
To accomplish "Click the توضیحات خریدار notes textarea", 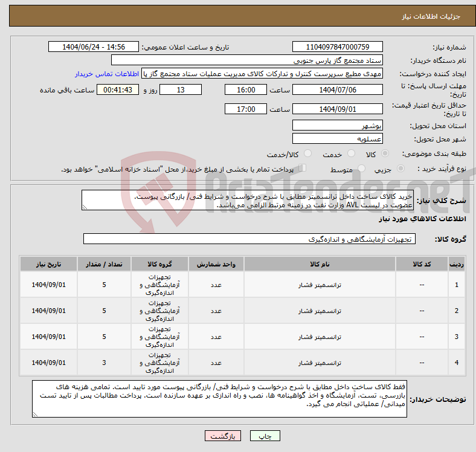I will pos(219,399).
